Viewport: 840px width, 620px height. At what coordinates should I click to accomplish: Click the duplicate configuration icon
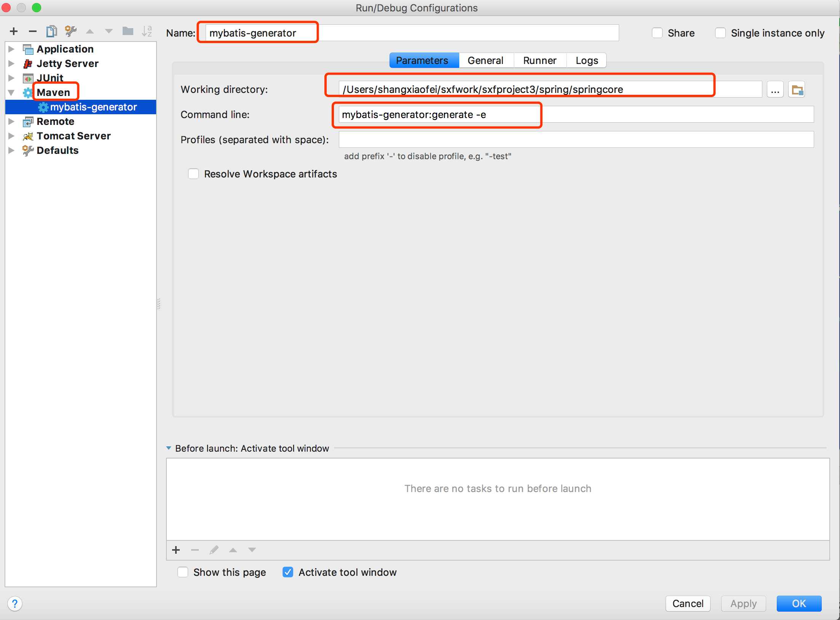point(51,31)
